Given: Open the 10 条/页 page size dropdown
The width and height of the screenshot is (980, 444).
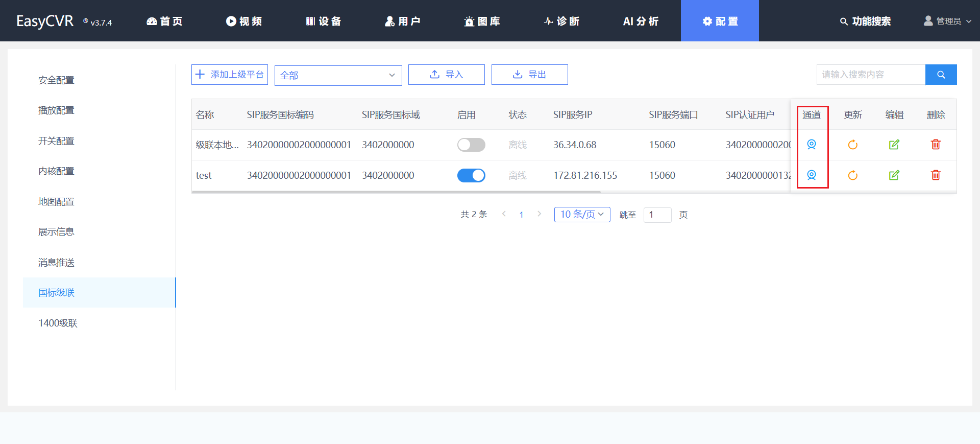Looking at the screenshot, I should [582, 215].
